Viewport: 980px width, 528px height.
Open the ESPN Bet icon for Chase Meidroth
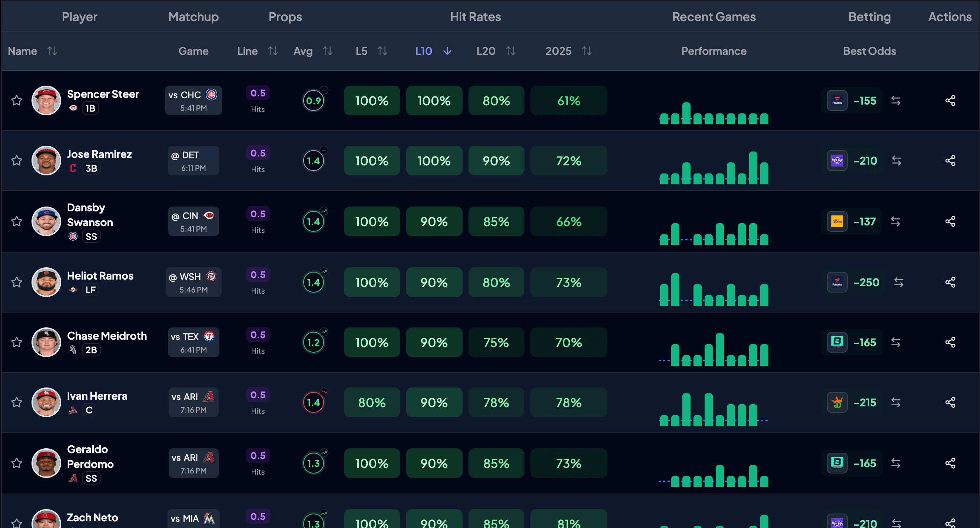837,342
